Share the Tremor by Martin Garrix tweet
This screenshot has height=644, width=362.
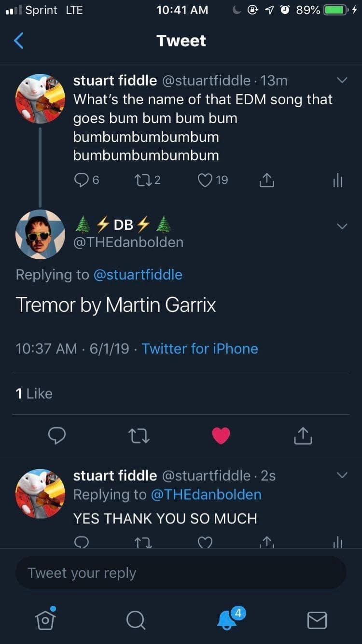303,436
